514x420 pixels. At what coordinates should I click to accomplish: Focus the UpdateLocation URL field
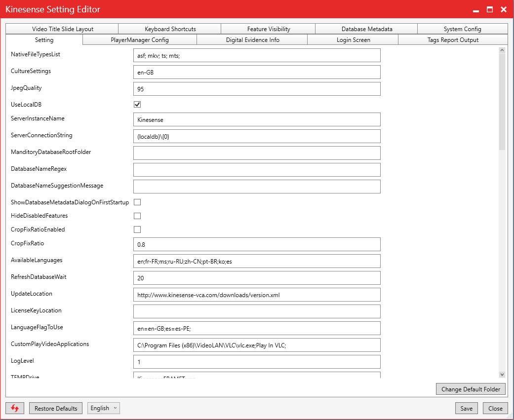[x=257, y=295]
